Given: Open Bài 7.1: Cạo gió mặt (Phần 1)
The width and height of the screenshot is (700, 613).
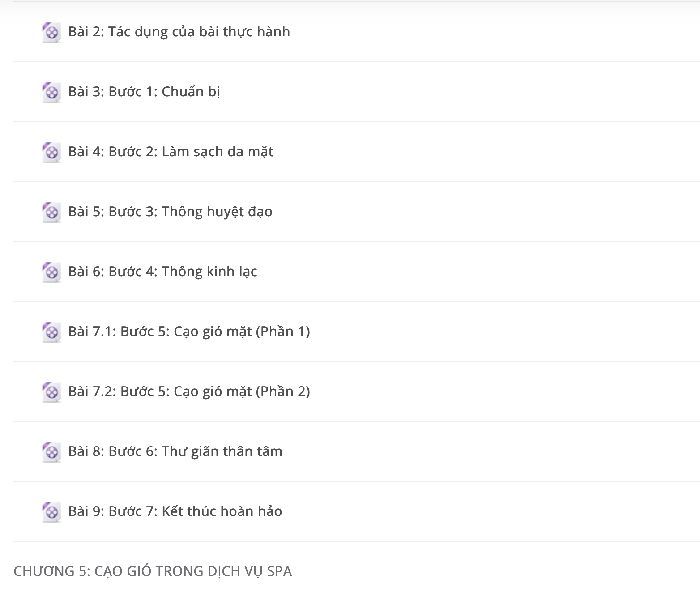Looking at the screenshot, I should pyautogui.click(x=189, y=332).
